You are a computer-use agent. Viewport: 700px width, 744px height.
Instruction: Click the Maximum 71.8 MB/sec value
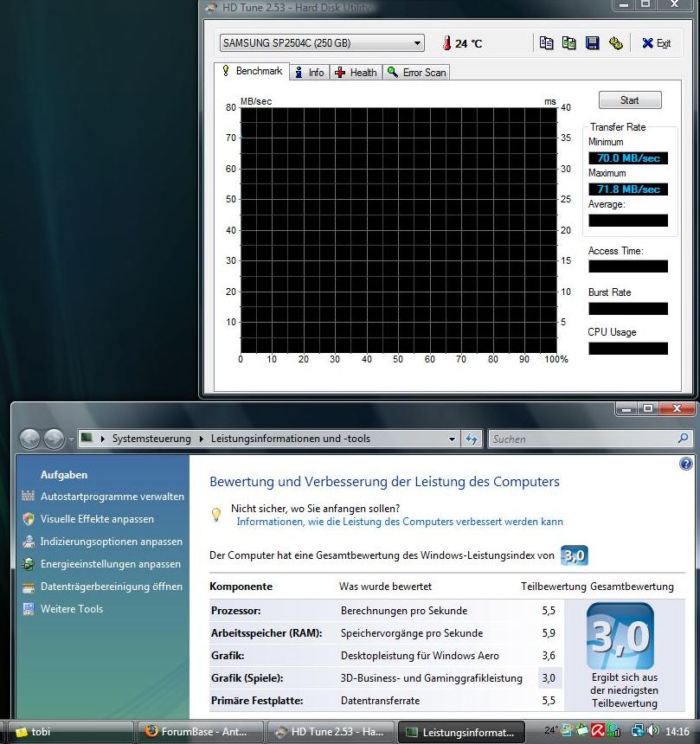(628, 189)
